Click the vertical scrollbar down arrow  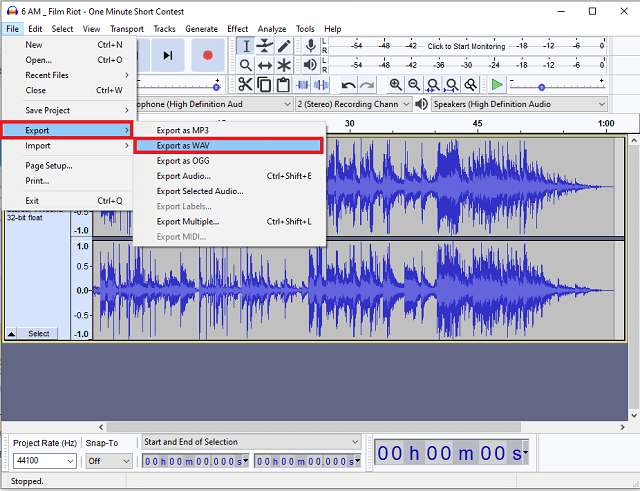coord(634,415)
